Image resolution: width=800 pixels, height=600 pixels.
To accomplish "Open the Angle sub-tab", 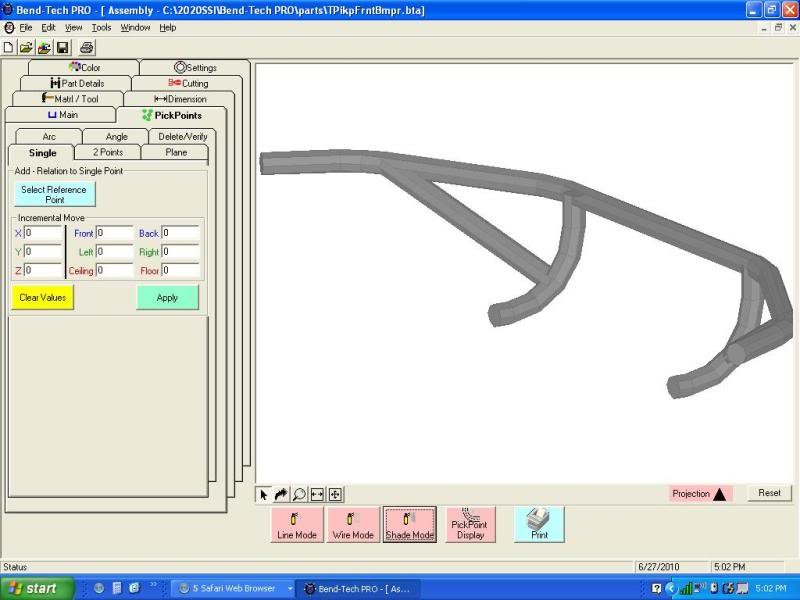I will click(116, 137).
